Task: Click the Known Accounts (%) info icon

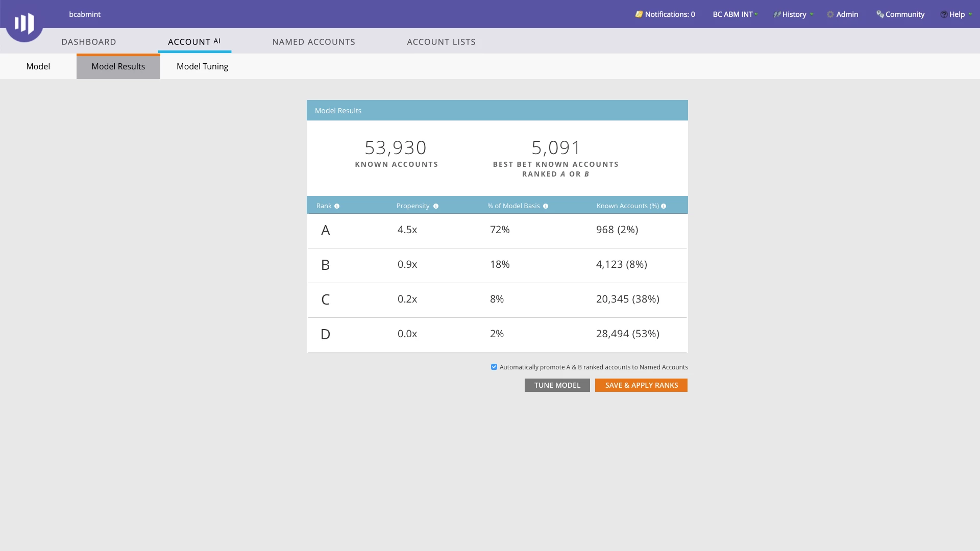Action: pyautogui.click(x=664, y=206)
